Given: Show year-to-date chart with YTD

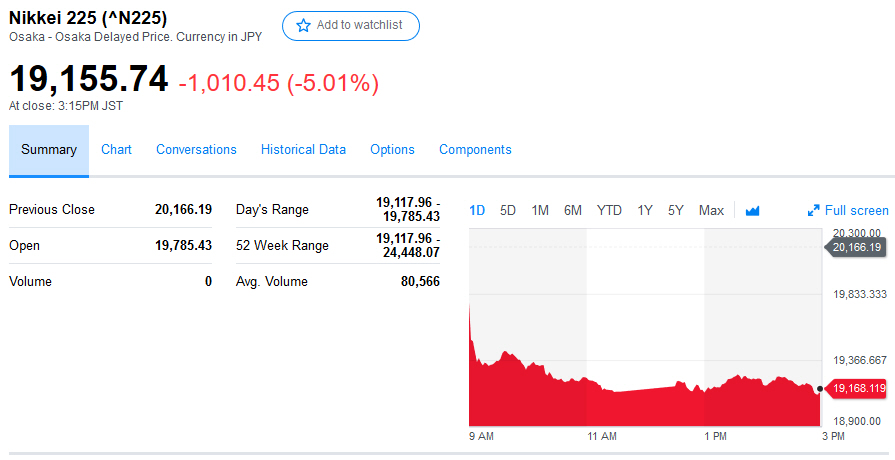Looking at the screenshot, I should point(609,210).
